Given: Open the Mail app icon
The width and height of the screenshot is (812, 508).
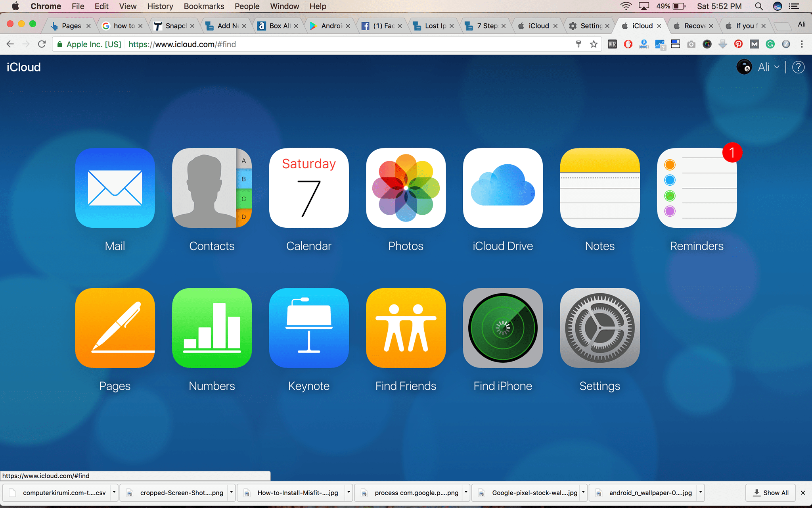Looking at the screenshot, I should [115, 188].
